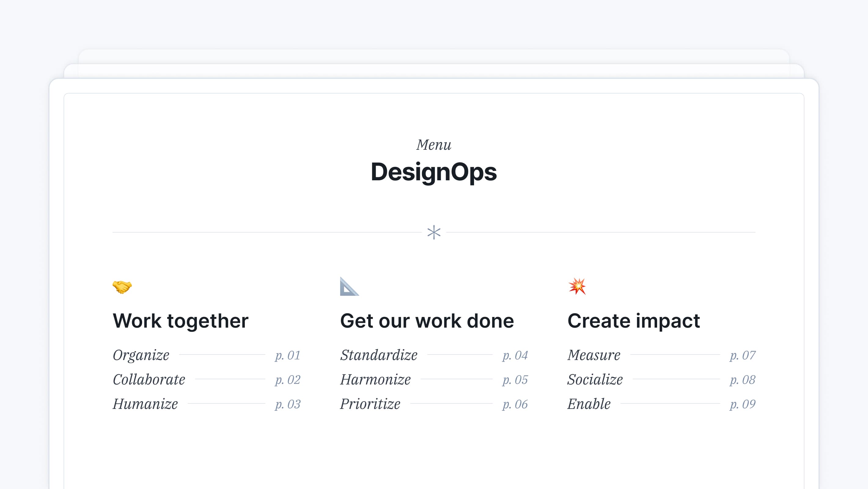Image resolution: width=868 pixels, height=489 pixels.
Task: Click the DesignOps title
Action: pyautogui.click(x=434, y=172)
